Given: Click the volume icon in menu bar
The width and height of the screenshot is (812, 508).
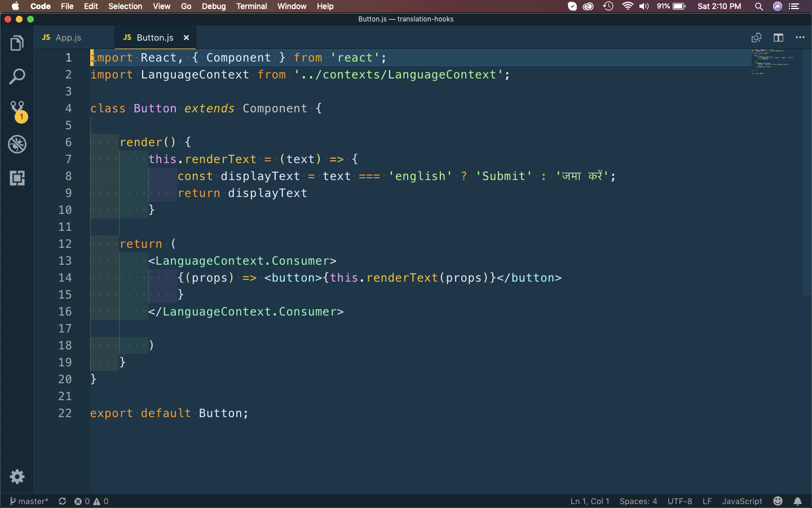Looking at the screenshot, I should point(644,6).
